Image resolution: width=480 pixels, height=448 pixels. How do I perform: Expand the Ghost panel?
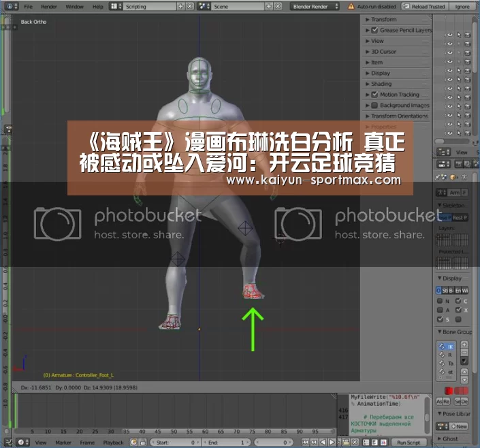(447, 438)
